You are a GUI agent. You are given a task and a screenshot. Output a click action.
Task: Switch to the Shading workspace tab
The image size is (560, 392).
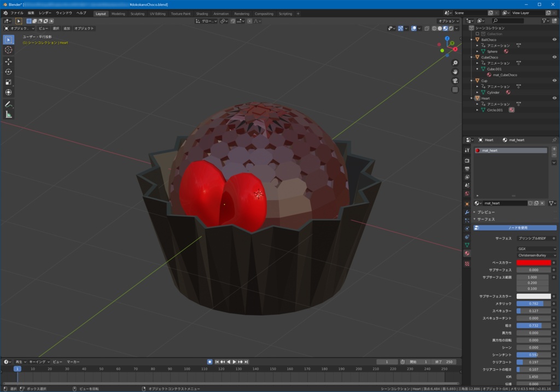(x=202, y=14)
